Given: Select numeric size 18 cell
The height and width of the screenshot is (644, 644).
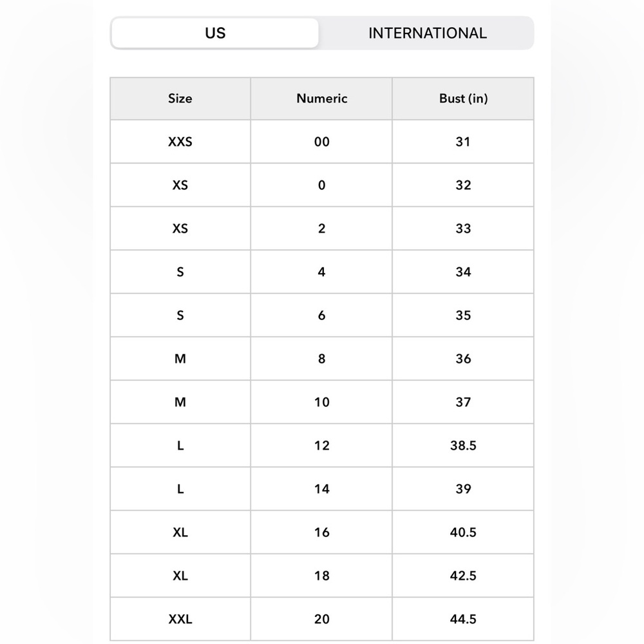Looking at the screenshot, I should [321, 575].
